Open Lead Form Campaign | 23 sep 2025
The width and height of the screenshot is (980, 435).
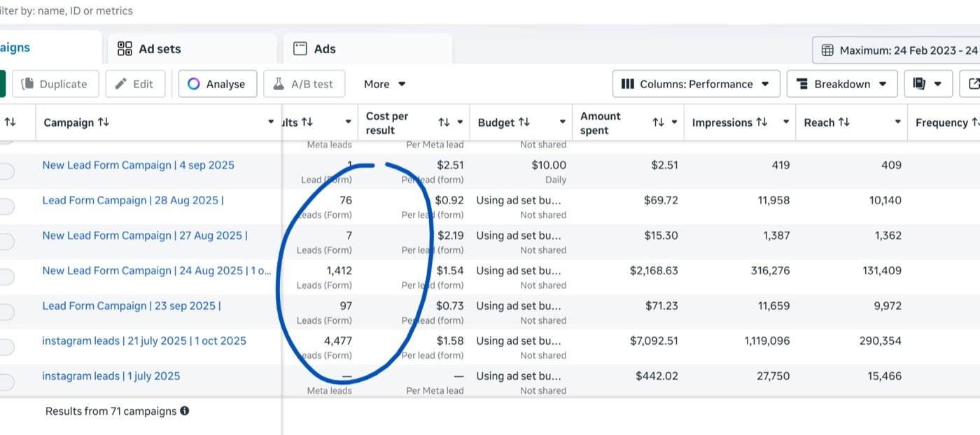pos(132,306)
